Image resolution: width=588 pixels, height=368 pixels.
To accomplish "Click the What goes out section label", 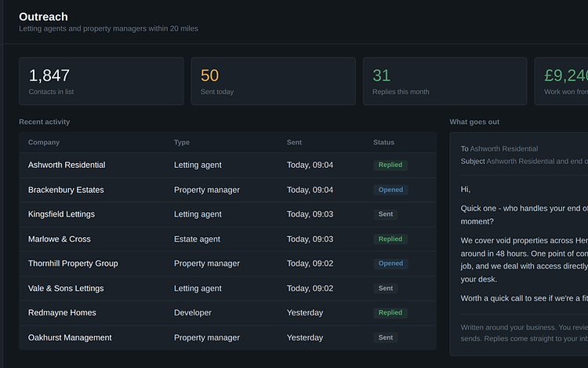I will [x=474, y=122].
